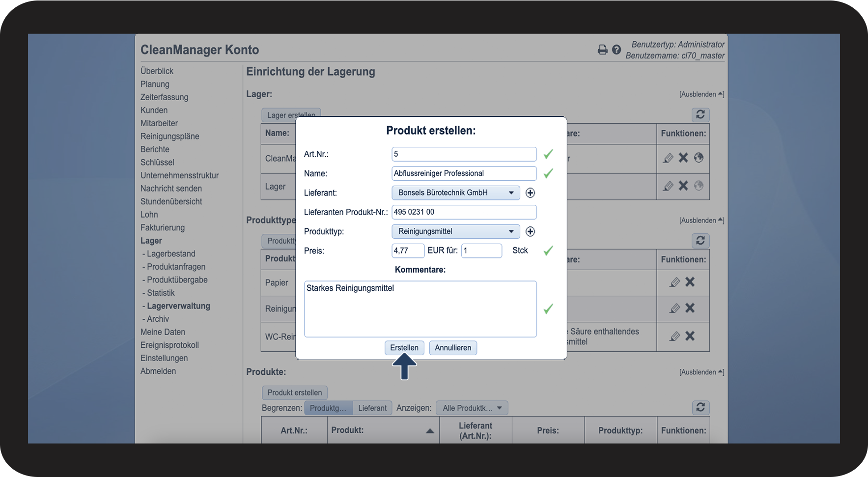Open Kunden in sidebar
Image resolution: width=868 pixels, height=477 pixels.
tap(154, 110)
